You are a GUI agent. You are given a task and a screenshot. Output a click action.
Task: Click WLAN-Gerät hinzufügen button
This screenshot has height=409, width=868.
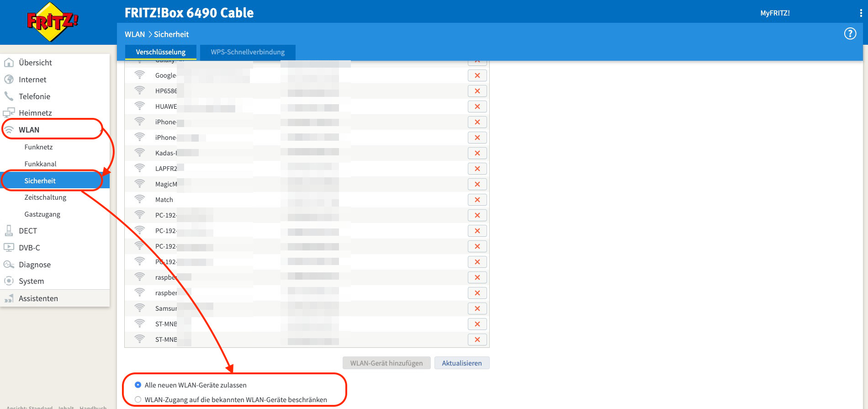pyautogui.click(x=386, y=363)
